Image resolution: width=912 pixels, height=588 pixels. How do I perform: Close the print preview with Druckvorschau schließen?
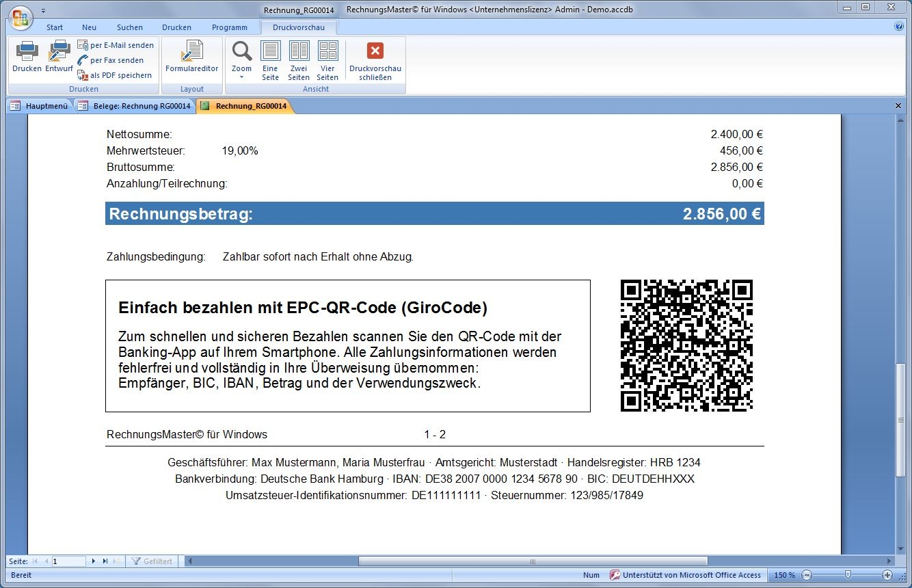pos(375,60)
